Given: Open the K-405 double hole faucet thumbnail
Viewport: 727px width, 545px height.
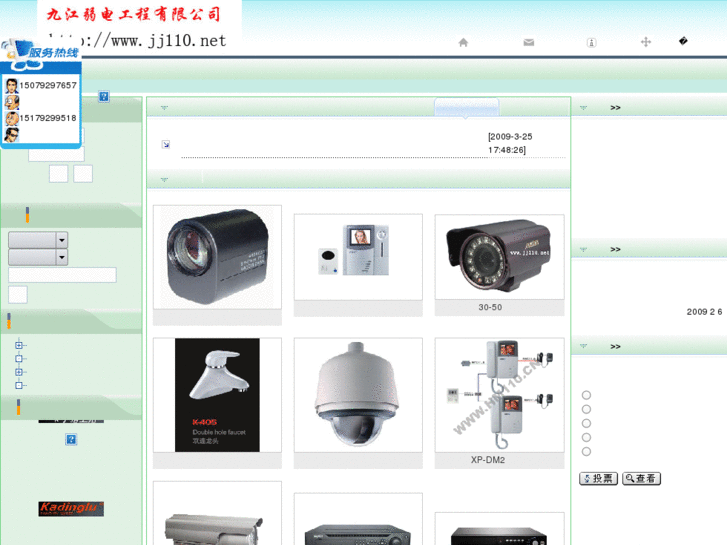Looking at the screenshot, I should click(217, 395).
